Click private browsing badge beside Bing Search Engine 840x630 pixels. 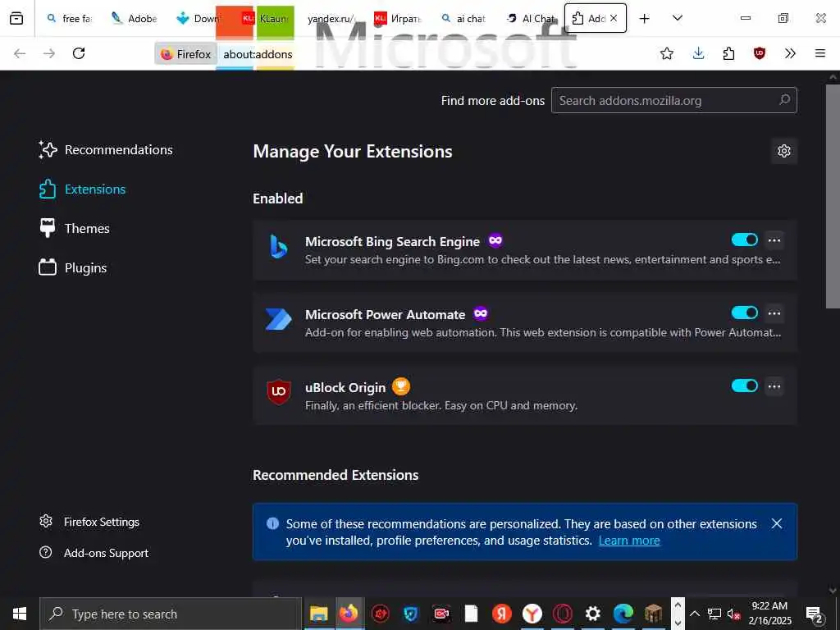coord(495,240)
